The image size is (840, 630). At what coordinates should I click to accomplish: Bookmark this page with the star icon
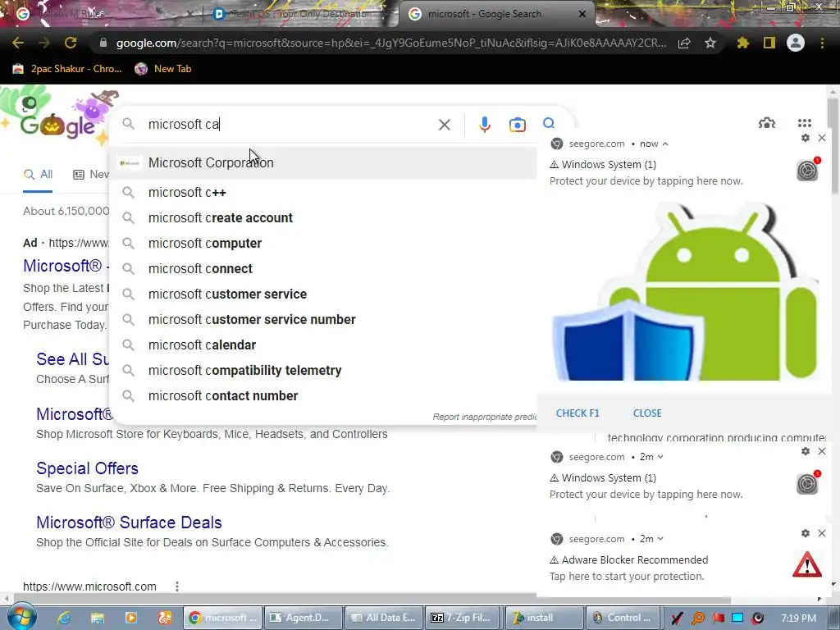coord(710,43)
